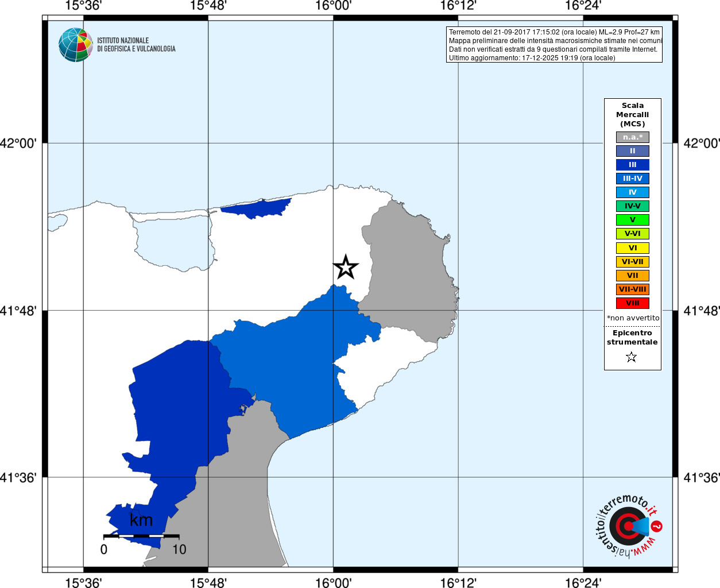Screen dimensions: 720x588
Task: Click 'ISTITUTO NAZIONALE DI GEOFISICA E VULCANOLOGIA' text
Action: (136, 45)
